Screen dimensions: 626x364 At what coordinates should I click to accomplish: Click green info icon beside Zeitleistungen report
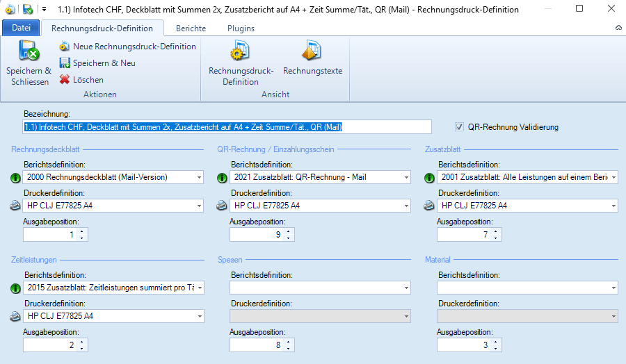click(15, 288)
